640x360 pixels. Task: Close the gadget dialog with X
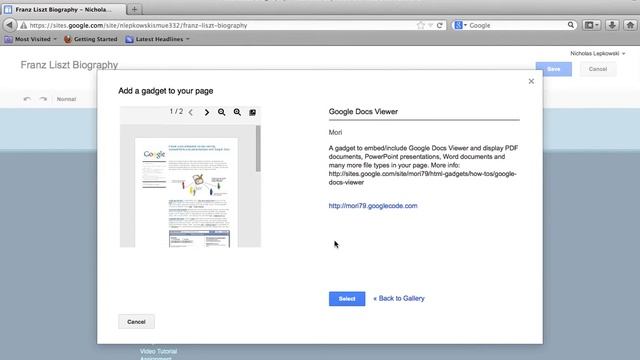point(531,81)
